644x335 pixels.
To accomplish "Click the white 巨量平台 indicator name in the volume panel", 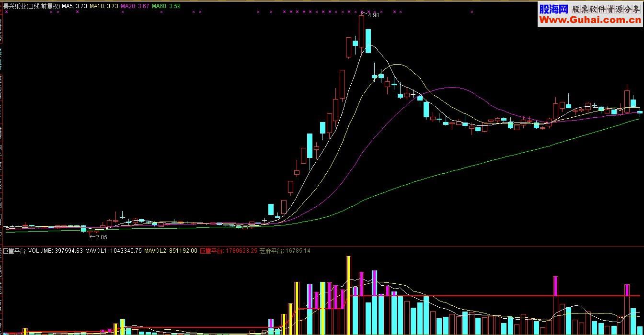I will click(14, 250).
